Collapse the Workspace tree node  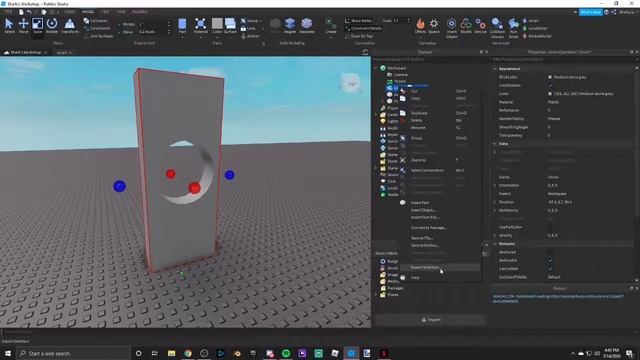click(x=376, y=68)
